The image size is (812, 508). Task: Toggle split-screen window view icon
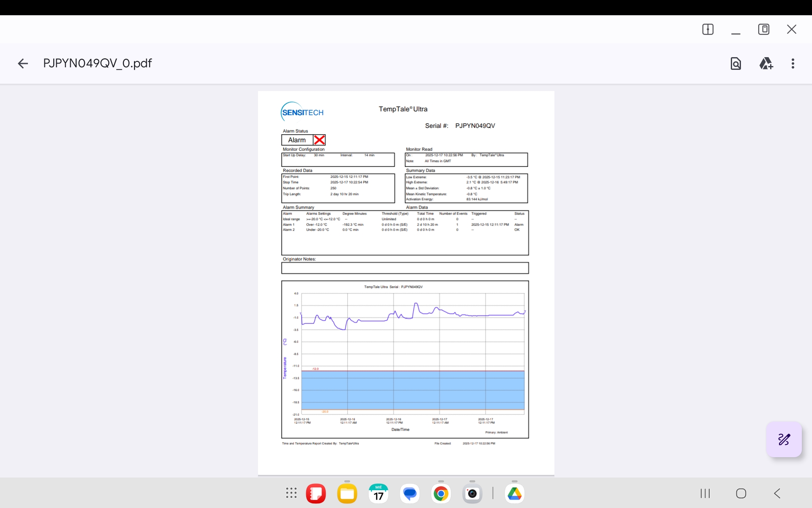click(708, 29)
